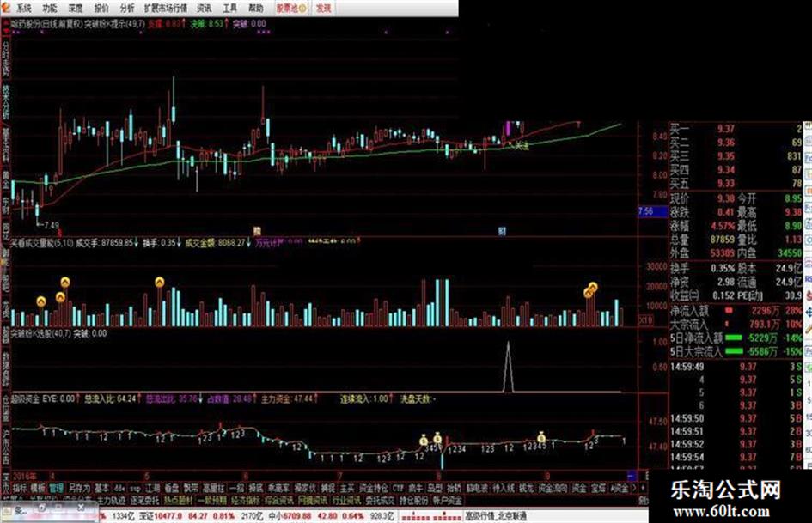812x523 pixels.
Task: Open the 深度 menu
Action: click(76, 9)
